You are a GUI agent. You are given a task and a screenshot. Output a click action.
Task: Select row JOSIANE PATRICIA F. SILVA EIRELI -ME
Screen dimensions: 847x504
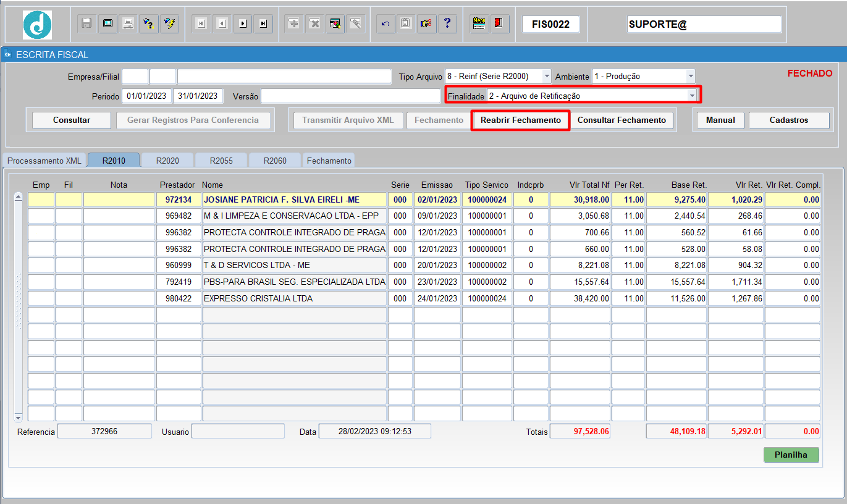pos(424,199)
